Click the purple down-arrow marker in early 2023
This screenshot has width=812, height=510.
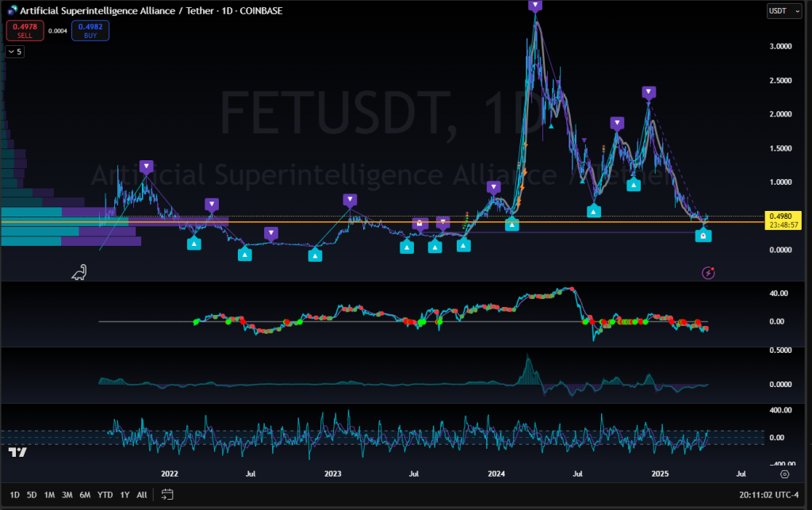(x=350, y=200)
